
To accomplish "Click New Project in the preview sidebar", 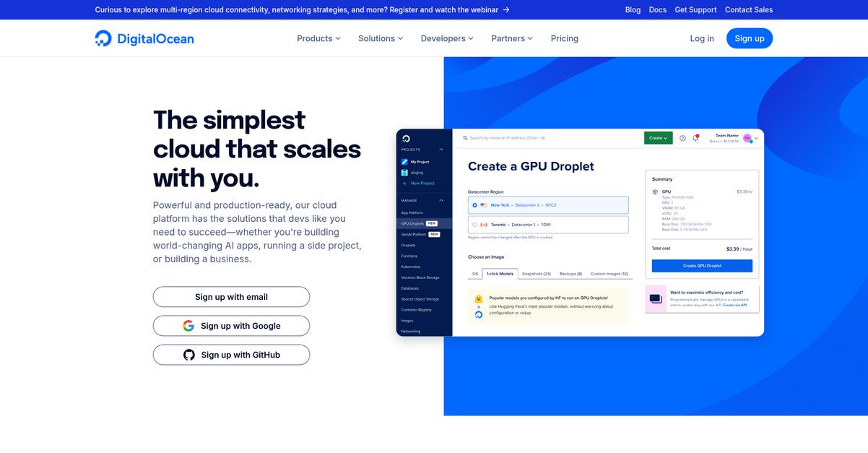I will [422, 184].
